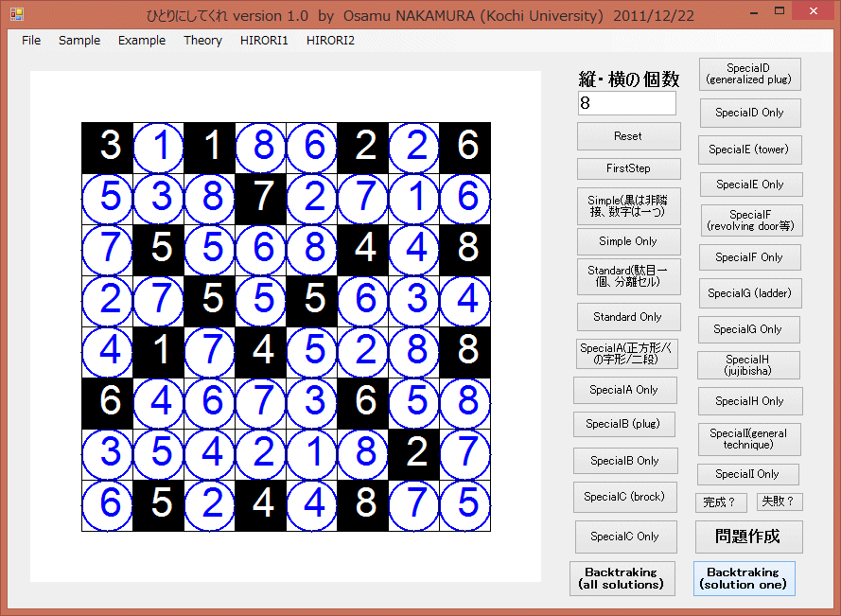This screenshot has height=616, width=841.
Task: Check failure with the 失敗？ button
Action: click(780, 502)
